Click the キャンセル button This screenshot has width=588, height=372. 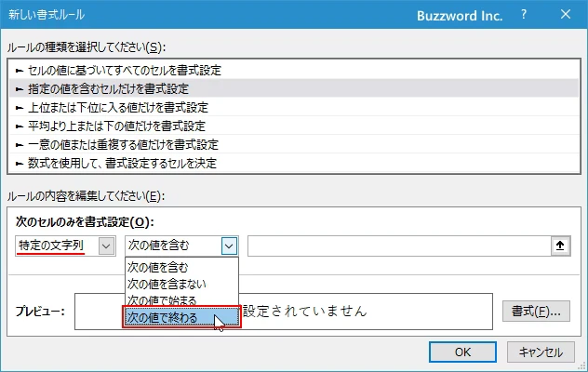541,352
